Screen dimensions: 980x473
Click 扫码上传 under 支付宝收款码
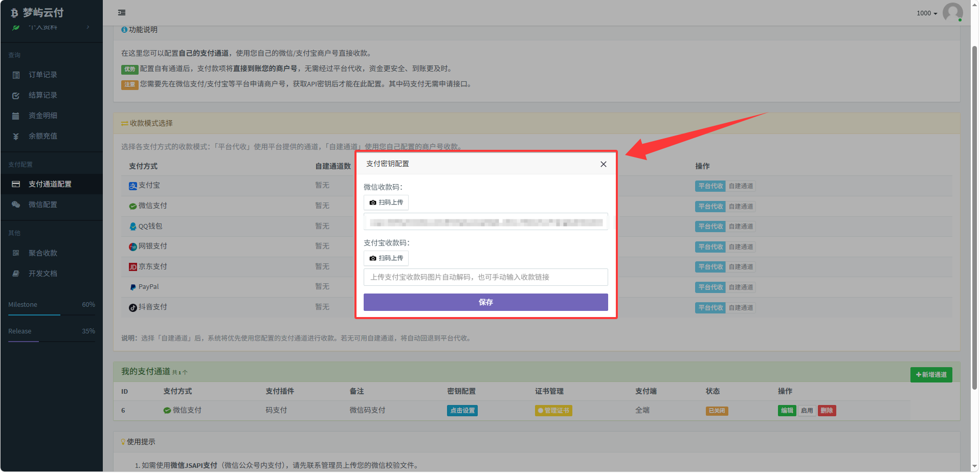tap(386, 258)
